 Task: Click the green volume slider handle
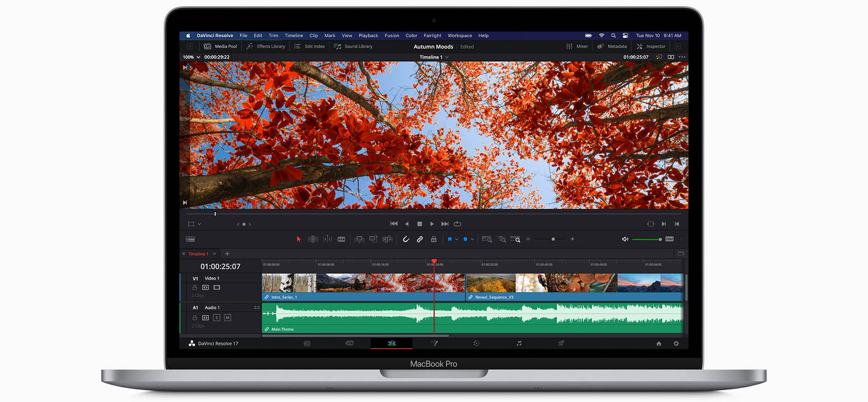point(660,239)
